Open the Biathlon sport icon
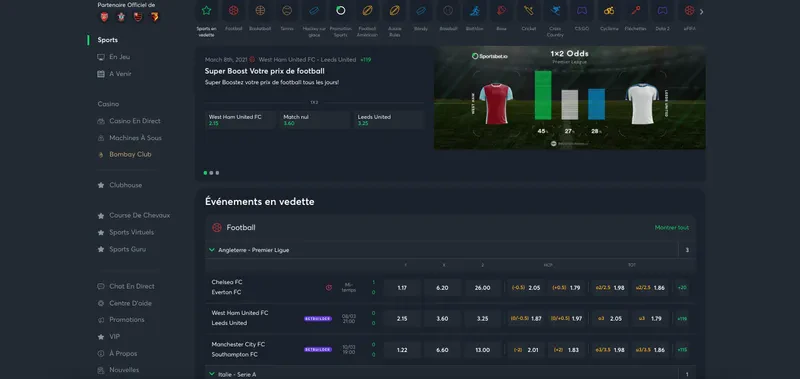Screen dimensions: 800x379 [x=474, y=10]
